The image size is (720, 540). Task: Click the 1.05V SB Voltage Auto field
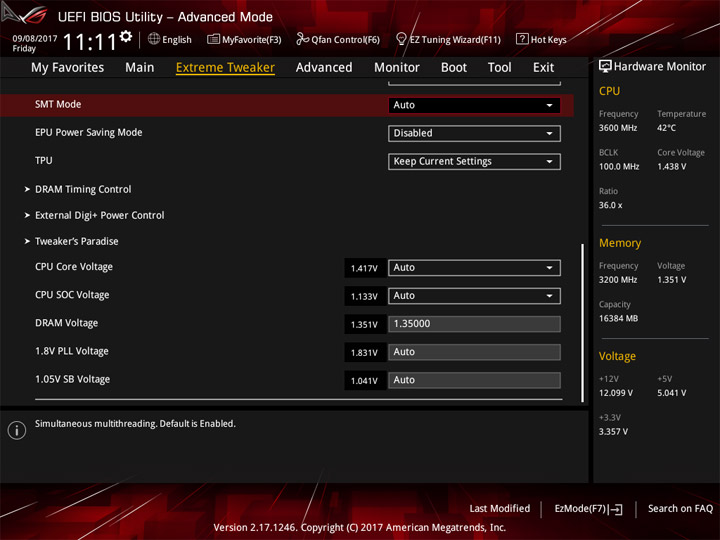tap(474, 380)
